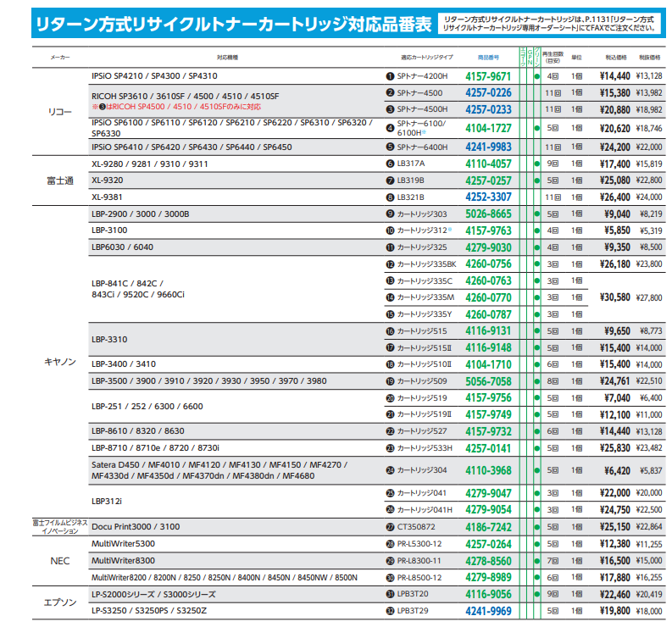The image size is (672, 627).
Task: Click the 対応機種 column header
Action: pos(227,58)
